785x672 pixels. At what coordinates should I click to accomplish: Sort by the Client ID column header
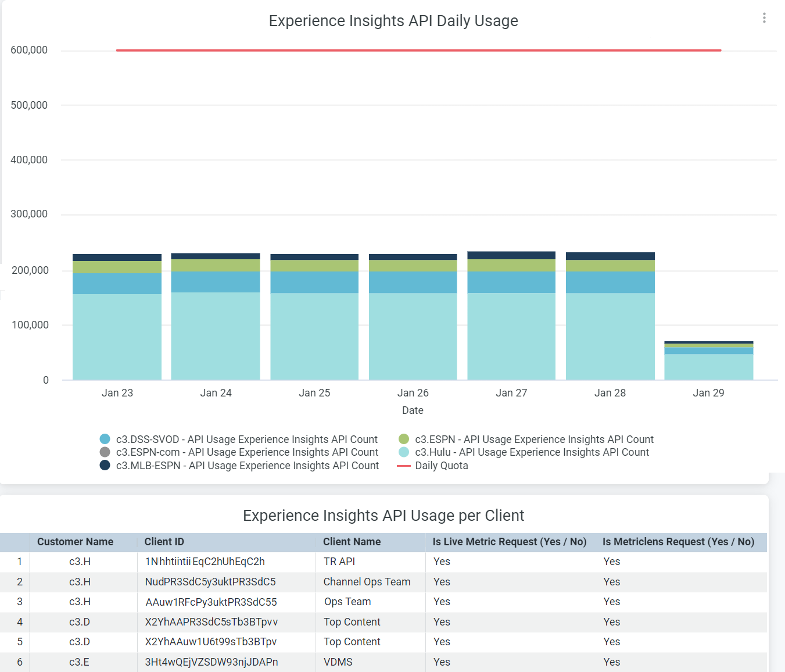coord(164,542)
